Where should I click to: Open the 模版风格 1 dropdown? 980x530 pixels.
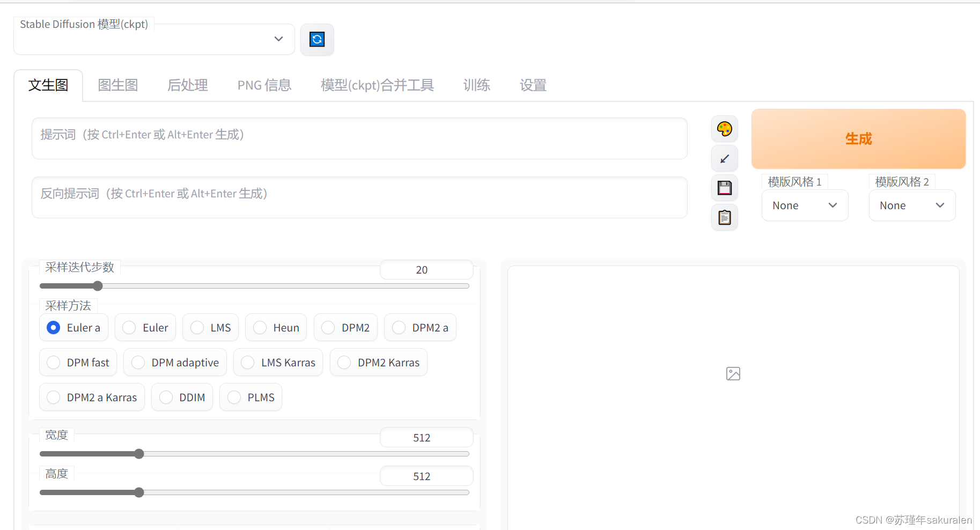point(805,205)
